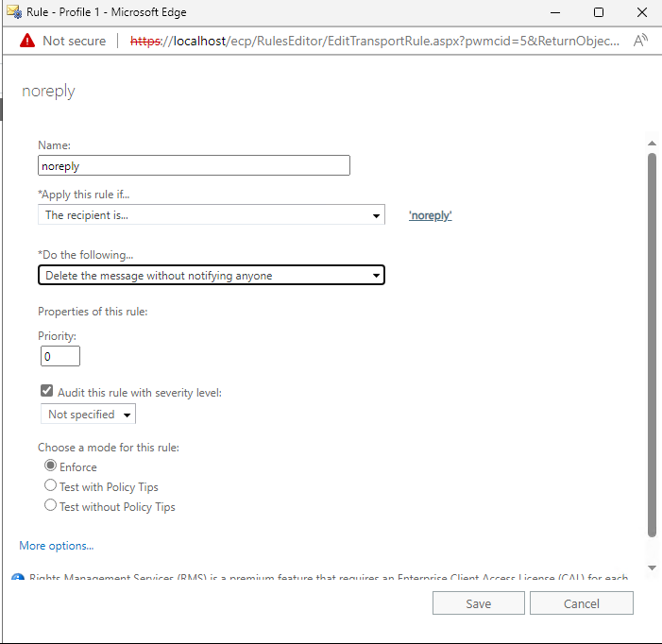Open the Not specified severity dropdown
Image resolution: width=662 pixels, height=644 pixels.
89,415
